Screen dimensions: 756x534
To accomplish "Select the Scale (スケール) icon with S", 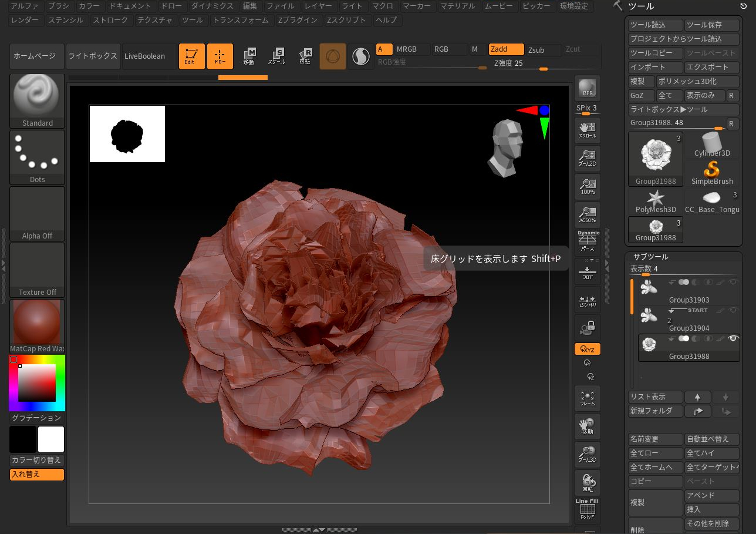I will 276,56.
